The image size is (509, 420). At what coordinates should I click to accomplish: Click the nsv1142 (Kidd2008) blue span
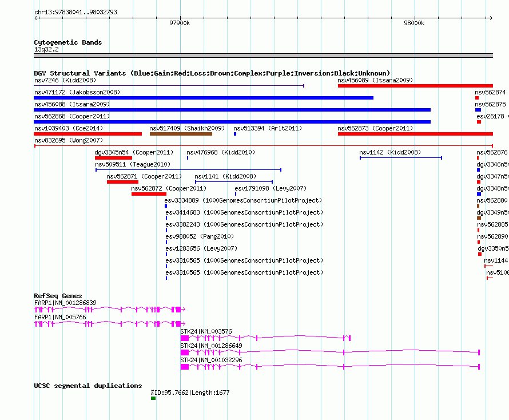pos(401,158)
